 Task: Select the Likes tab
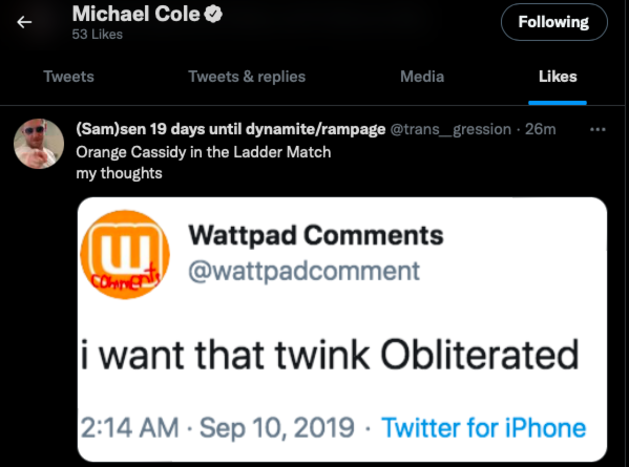coord(557,76)
